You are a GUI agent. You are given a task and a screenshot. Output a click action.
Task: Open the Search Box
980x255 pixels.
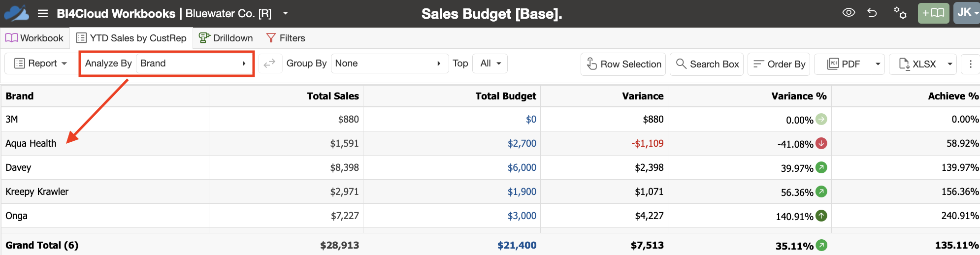click(x=707, y=64)
